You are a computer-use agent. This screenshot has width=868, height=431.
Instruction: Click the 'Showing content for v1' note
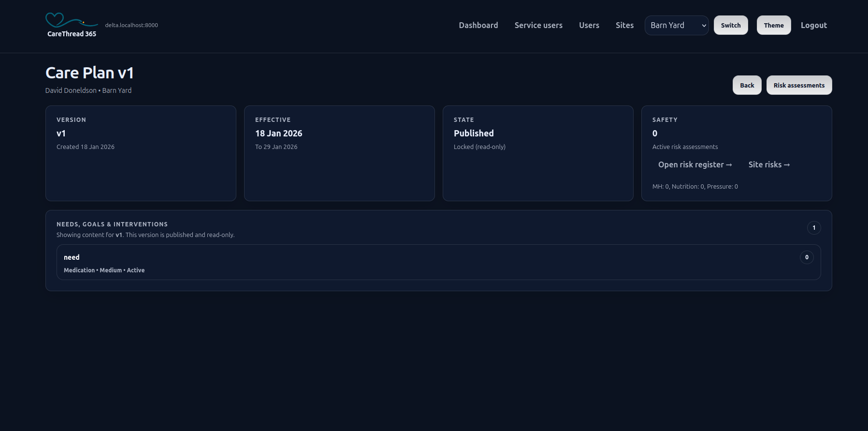click(x=145, y=235)
